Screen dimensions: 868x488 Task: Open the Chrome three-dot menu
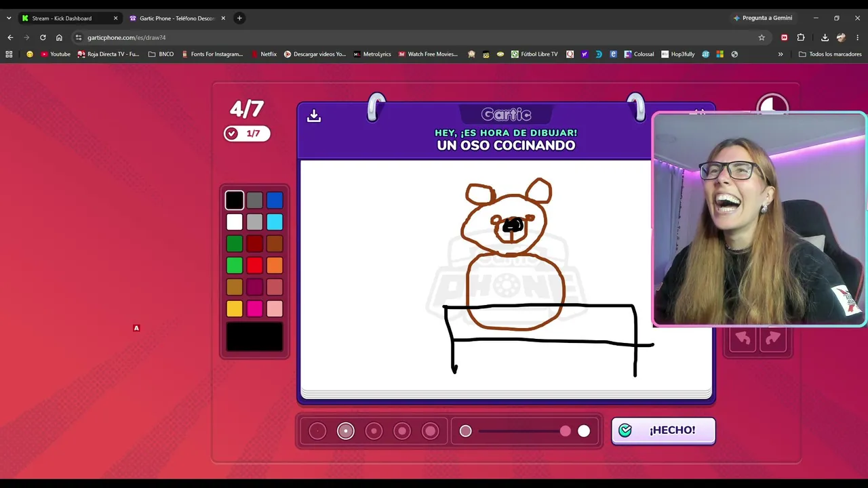point(858,37)
